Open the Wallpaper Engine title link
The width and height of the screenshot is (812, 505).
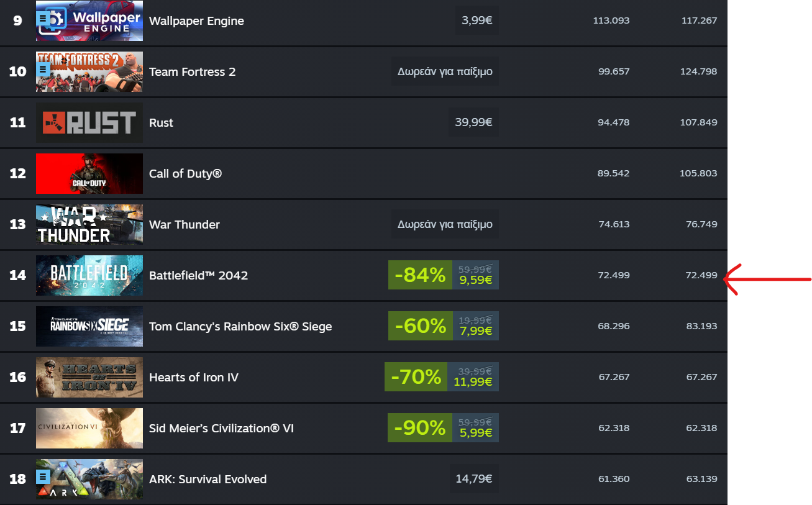tap(196, 21)
